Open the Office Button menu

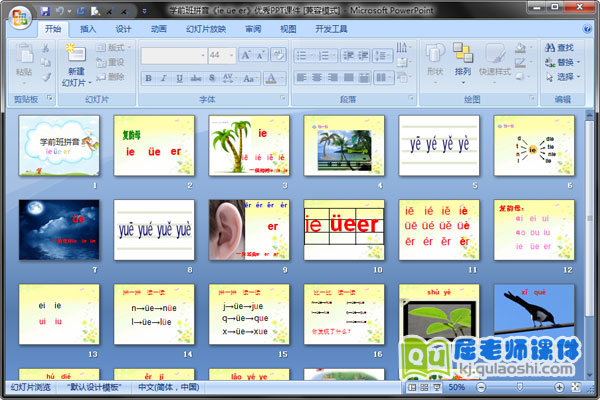click(20, 17)
